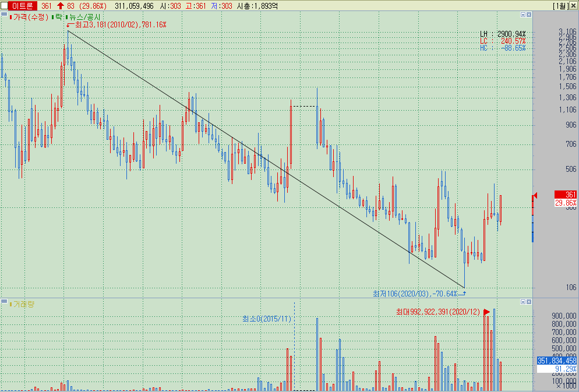This screenshot has width=579, height=392.
Task: Click the 311,059,496 volume figure in header
Action: 134,6
